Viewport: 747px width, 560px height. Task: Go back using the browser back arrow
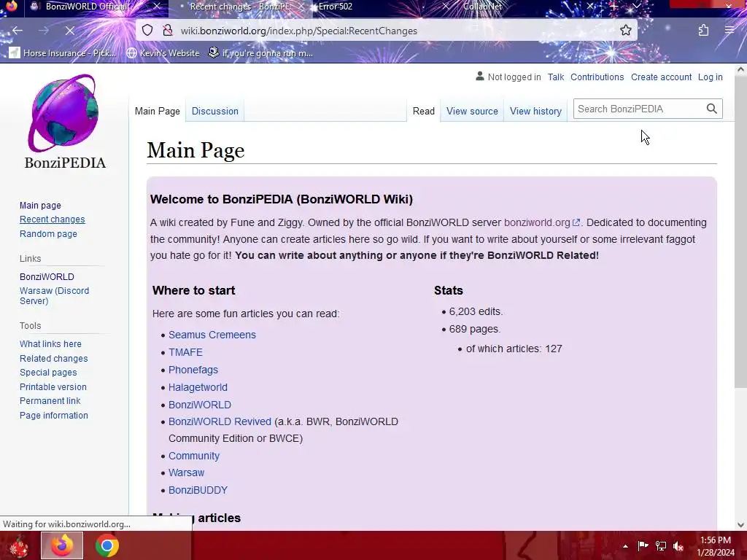point(18,31)
